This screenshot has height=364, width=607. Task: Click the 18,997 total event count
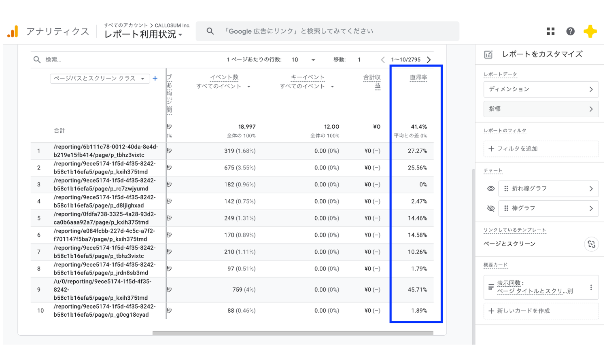point(247,127)
